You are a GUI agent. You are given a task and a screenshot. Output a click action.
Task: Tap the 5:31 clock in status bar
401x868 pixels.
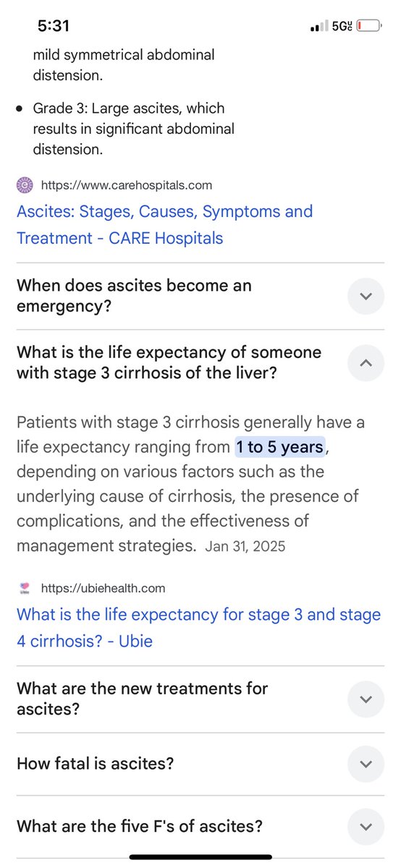click(x=54, y=26)
